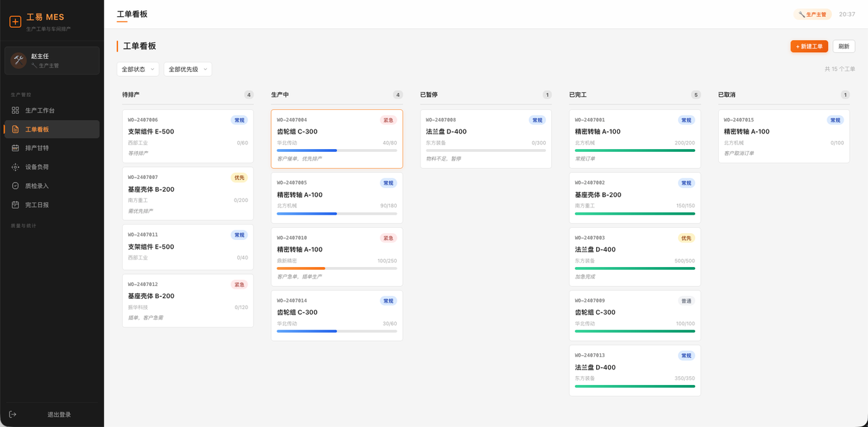Click progress bar of WO-2407005 精密转轴 A-100
Viewport: 868px width, 427px height.
coord(336,213)
